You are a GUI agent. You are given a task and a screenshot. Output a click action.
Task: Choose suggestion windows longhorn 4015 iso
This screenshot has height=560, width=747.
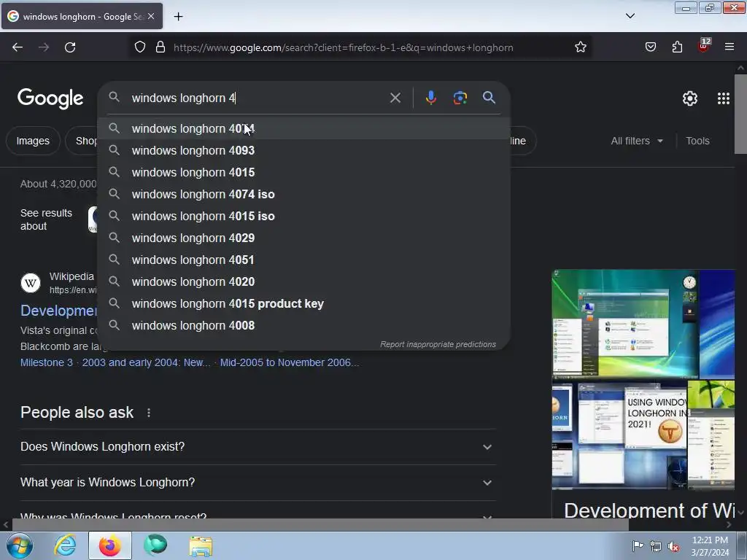click(x=304, y=216)
